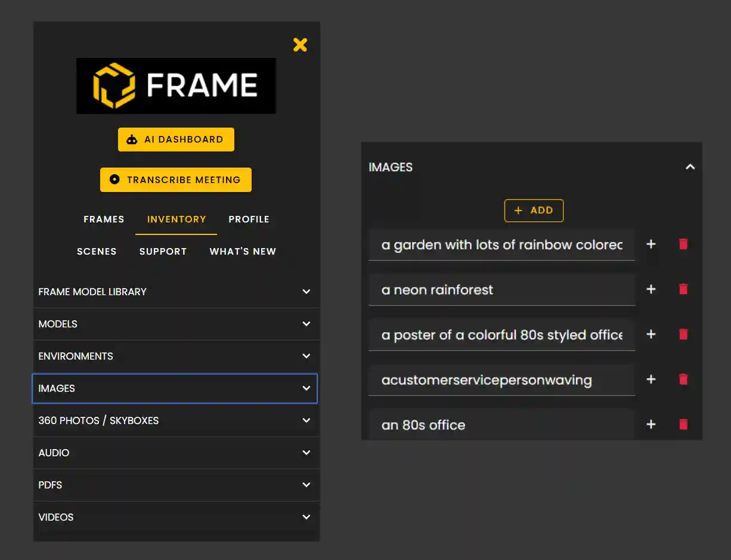Select the 'a garden with lots of rainbow colored' text field
The image size is (731, 560).
pos(502,244)
